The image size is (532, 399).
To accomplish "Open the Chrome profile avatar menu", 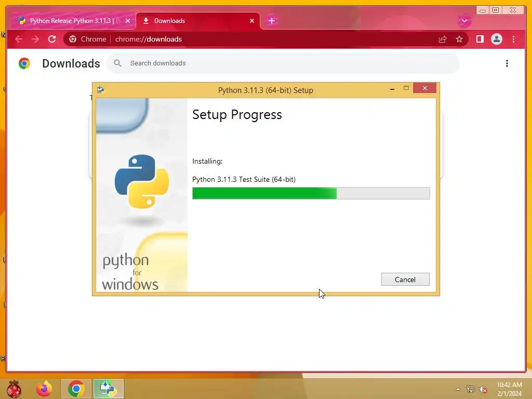I will [496, 39].
